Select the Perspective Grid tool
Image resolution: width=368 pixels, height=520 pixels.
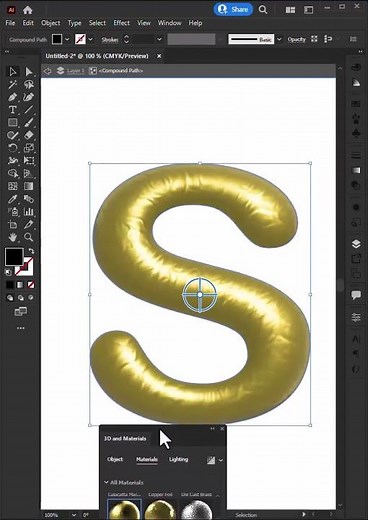click(29, 173)
